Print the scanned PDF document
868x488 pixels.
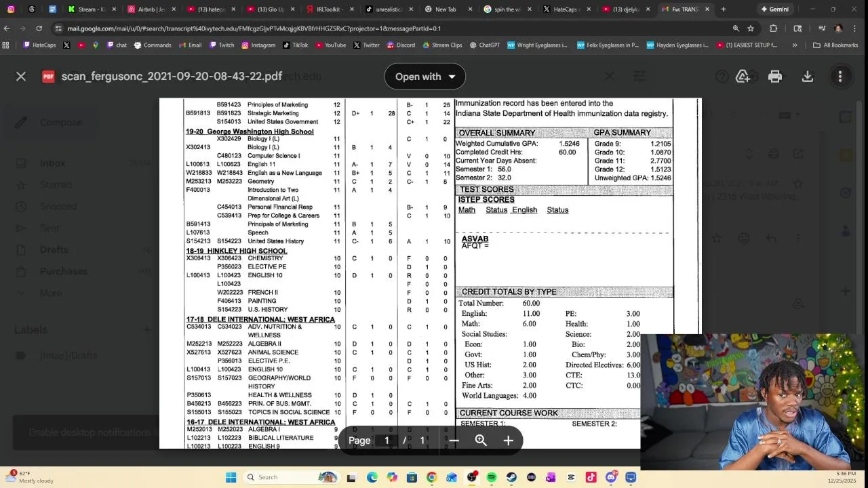pos(775,77)
